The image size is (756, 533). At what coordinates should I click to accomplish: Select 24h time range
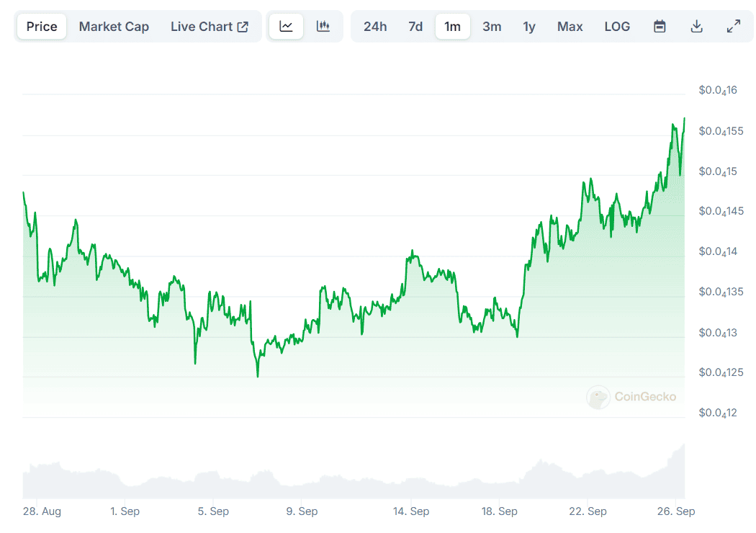[x=375, y=27]
